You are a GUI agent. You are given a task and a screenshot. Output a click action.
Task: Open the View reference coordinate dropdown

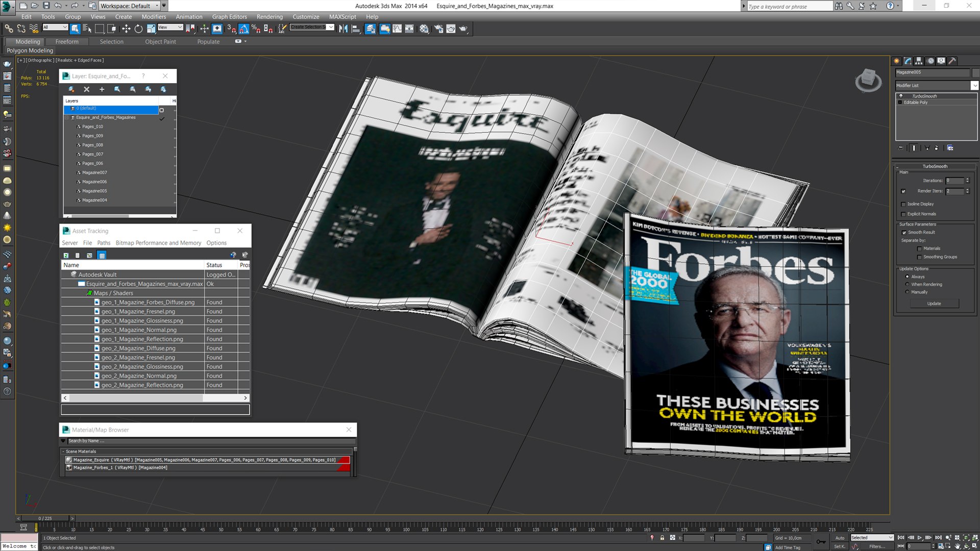click(x=170, y=27)
